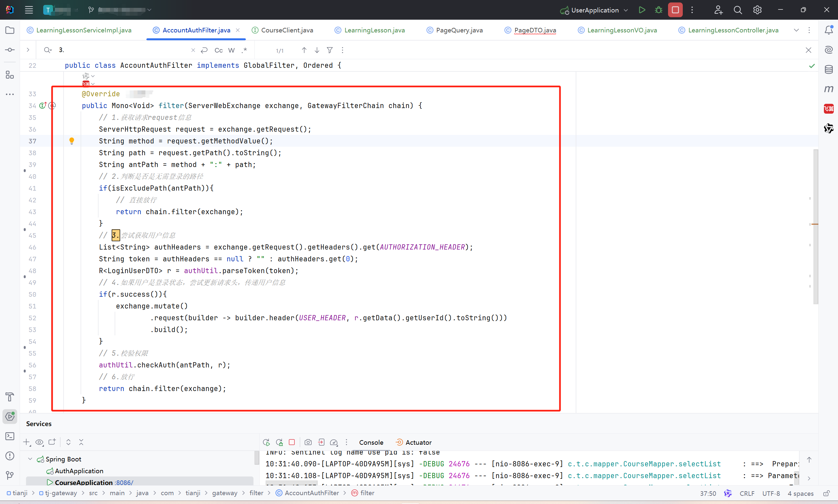This screenshot has width=838, height=504.
Task: Expand the replace field chevron
Action: pos(28,50)
